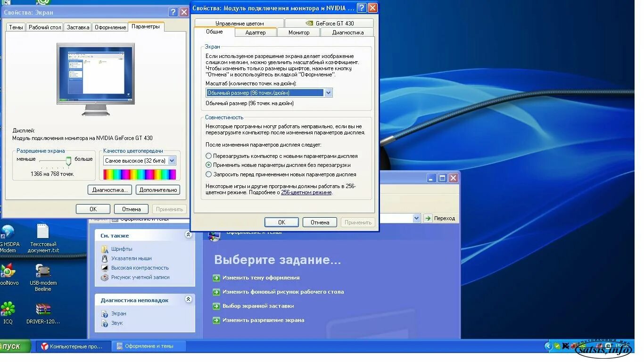This screenshot has height=362, width=644.
Task: Click the green shield tray icon
Action: click(x=557, y=346)
